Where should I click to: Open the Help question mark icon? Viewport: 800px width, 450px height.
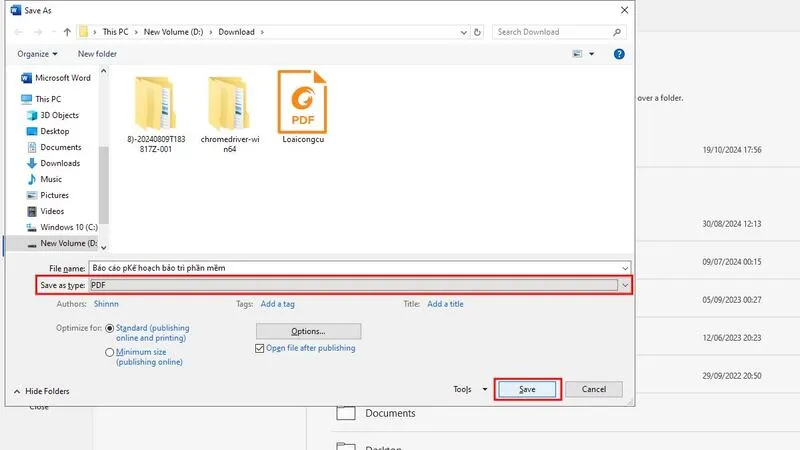point(619,54)
